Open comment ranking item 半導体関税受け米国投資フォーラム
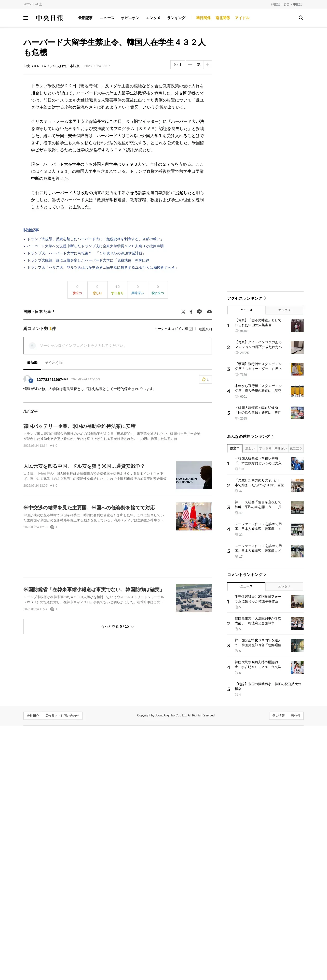Viewport: 327px width, 980px height. [x=258, y=599]
